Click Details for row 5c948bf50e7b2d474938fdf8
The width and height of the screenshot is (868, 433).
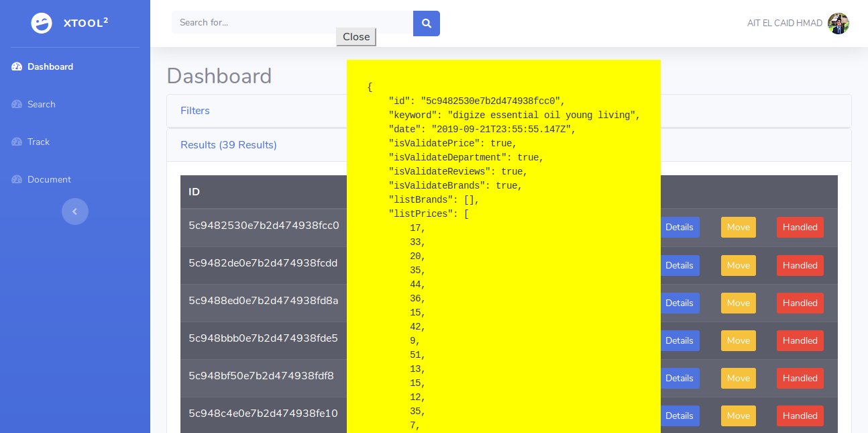point(679,378)
